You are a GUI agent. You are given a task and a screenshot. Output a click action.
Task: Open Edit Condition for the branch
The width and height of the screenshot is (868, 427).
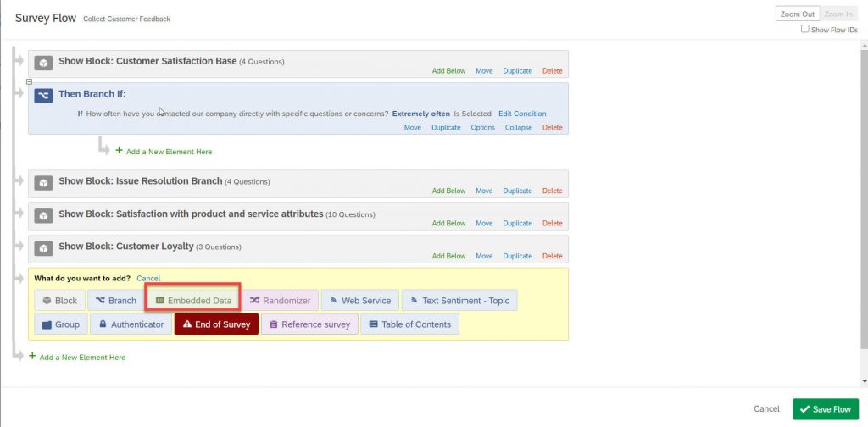[522, 114]
